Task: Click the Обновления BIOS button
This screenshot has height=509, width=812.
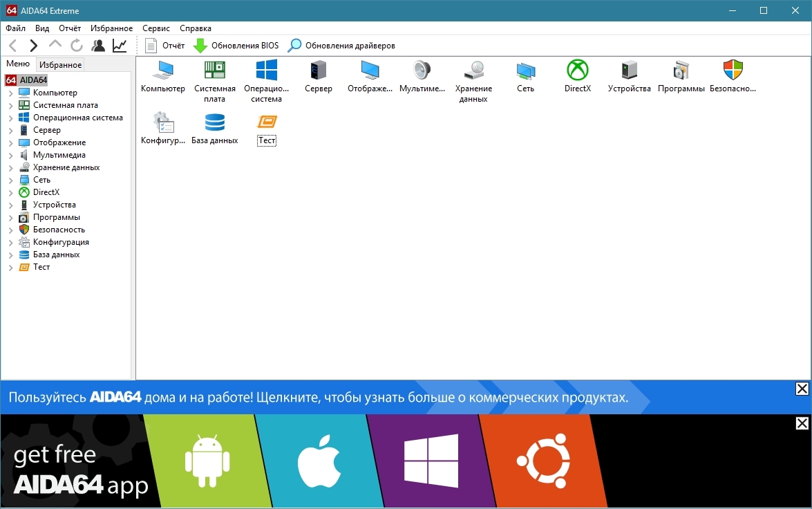Action: coord(236,46)
